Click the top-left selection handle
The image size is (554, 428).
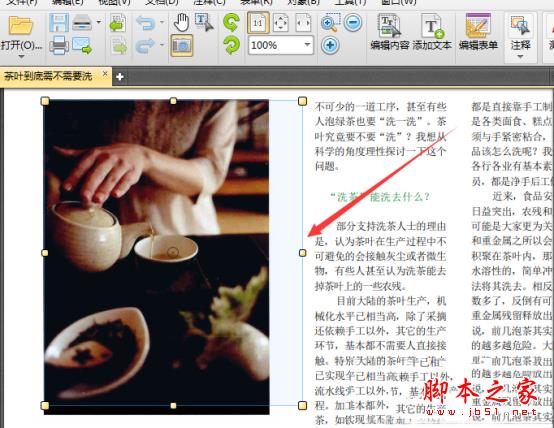pyautogui.click(x=45, y=101)
